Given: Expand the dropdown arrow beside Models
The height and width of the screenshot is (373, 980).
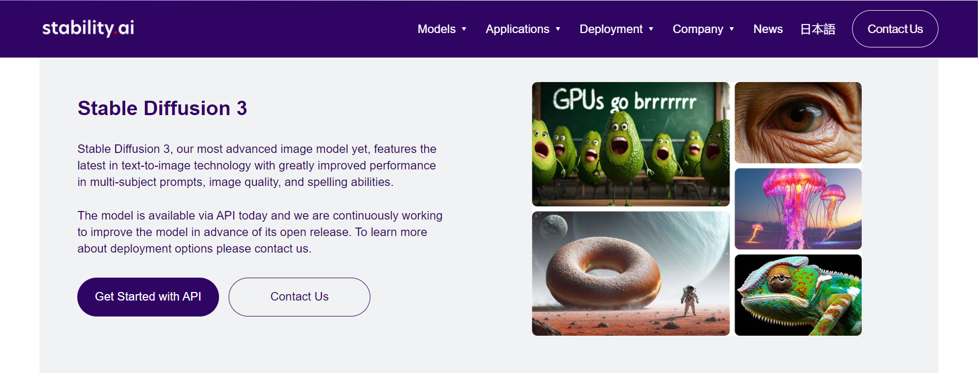Looking at the screenshot, I should point(464,29).
